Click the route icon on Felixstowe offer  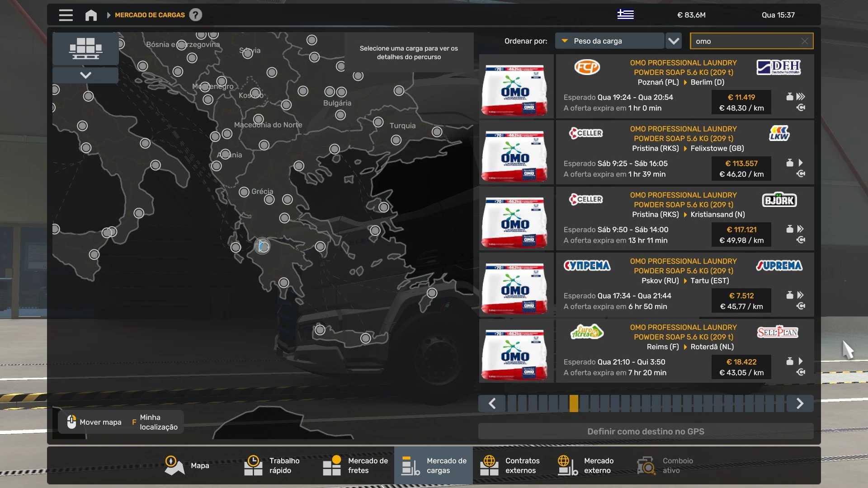point(801,174)
